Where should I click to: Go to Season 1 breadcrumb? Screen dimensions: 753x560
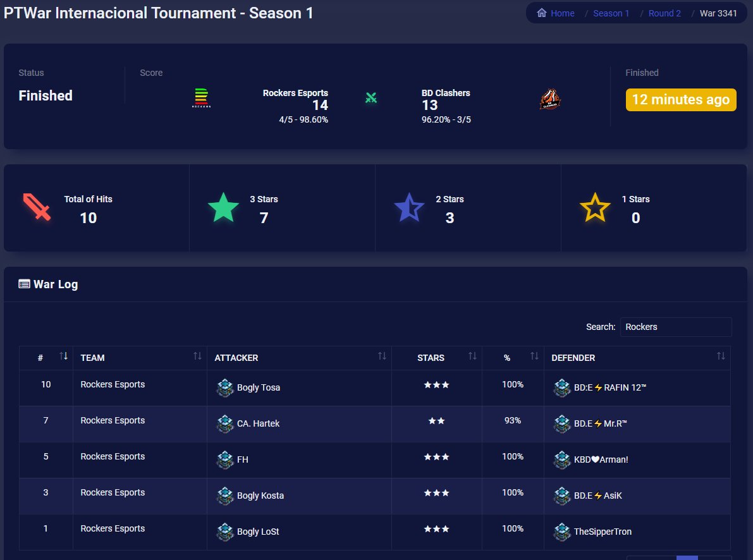pos(611,13)
